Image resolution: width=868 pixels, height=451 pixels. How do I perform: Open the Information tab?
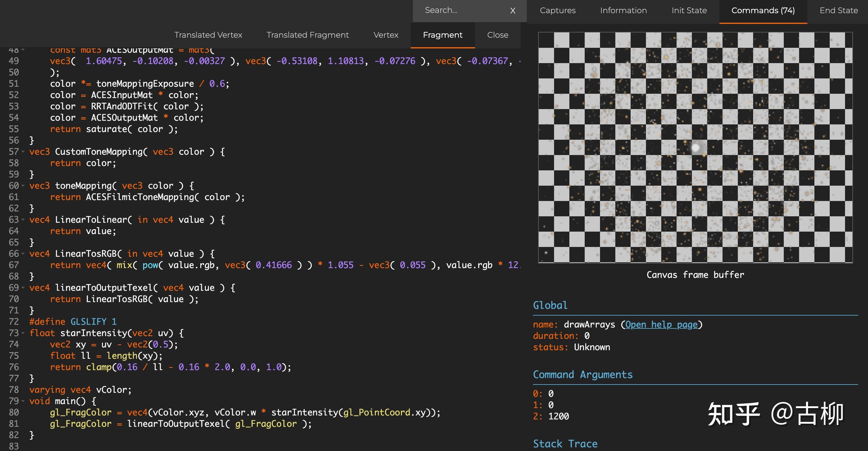point(623,10)
